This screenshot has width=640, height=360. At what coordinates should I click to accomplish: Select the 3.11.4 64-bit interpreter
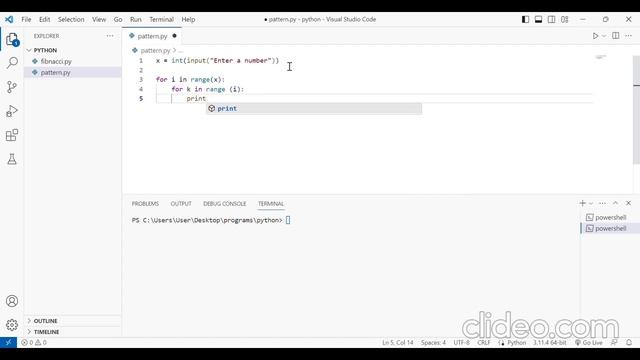coord(549,342)
